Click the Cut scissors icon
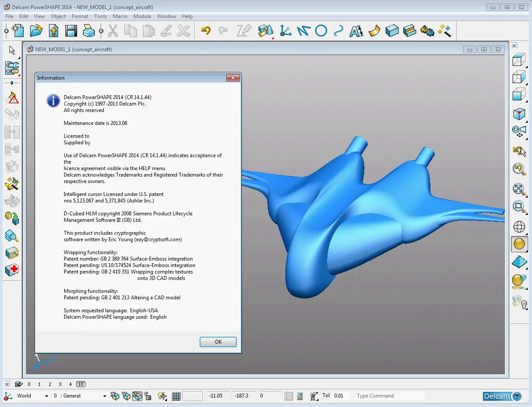The image size is (532, 407). [x=113, y=31]
